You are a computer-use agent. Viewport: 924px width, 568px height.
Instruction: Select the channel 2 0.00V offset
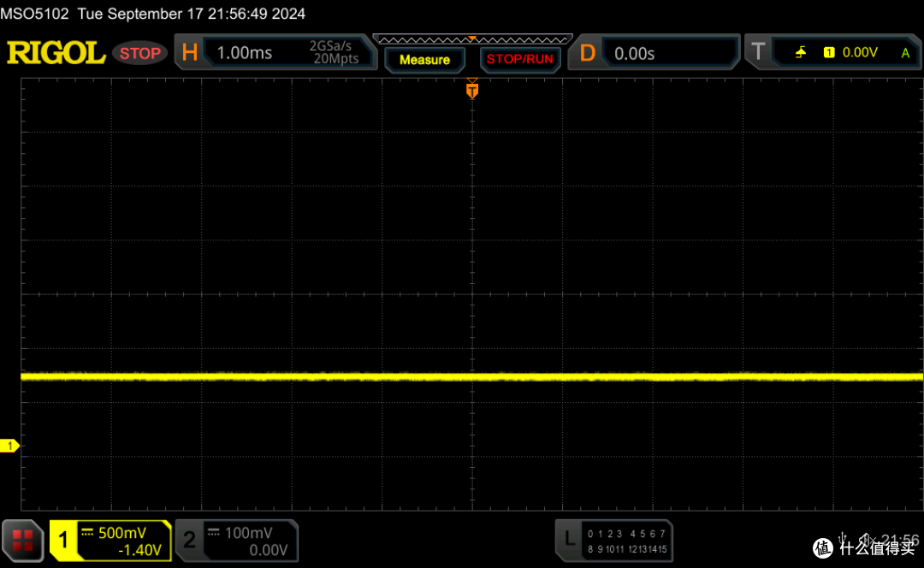[x=268, y=550]
